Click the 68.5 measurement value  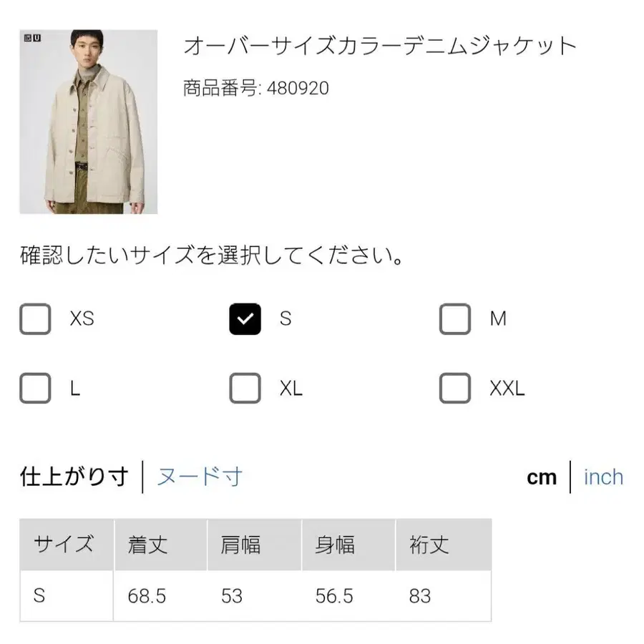click(x=146, y=595)
